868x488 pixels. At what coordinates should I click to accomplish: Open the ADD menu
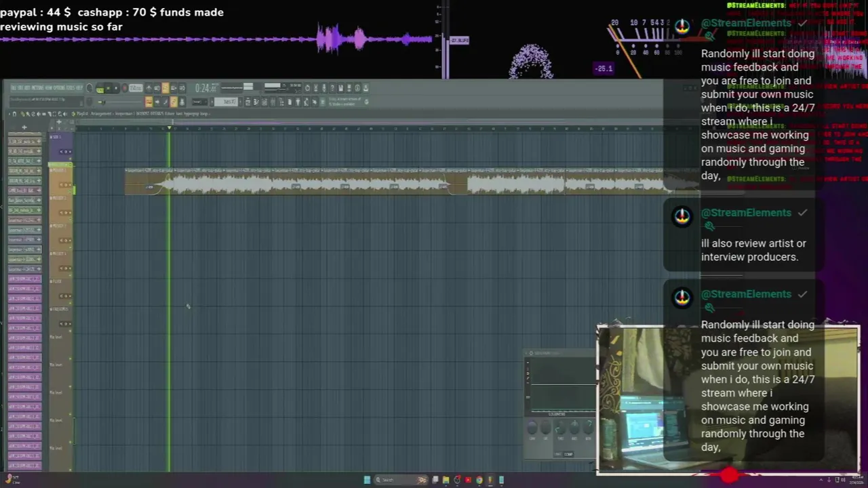26,88
